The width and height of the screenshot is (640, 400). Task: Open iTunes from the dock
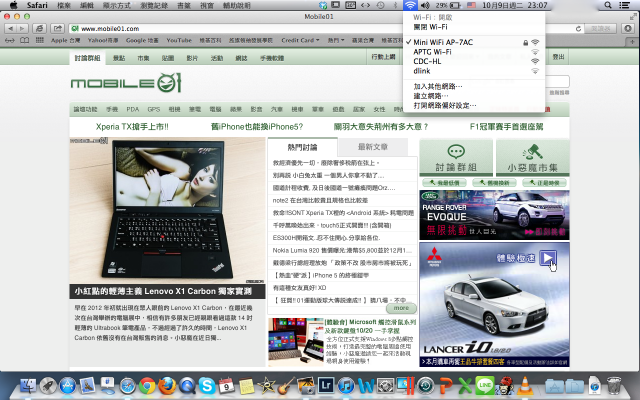(346, 385)
